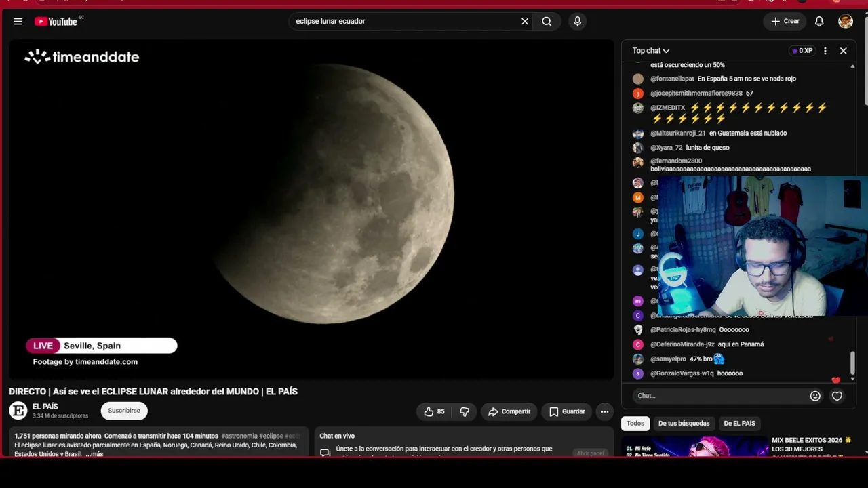Subscribe with the Suscribirse button
Viewport: 868px width, 488px height.
click(x=124, y=411)
